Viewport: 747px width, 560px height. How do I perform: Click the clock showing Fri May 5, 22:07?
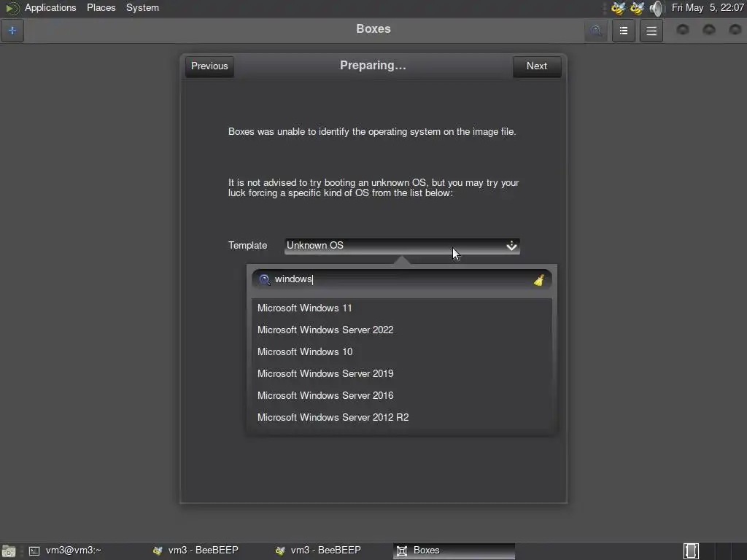[x=708, y=7]
